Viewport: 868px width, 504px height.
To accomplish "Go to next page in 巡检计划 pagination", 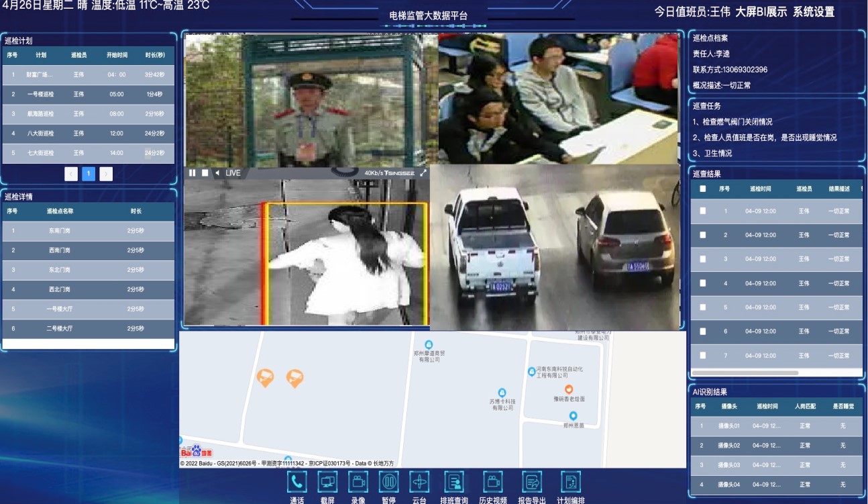I will [x=106, y=174].
